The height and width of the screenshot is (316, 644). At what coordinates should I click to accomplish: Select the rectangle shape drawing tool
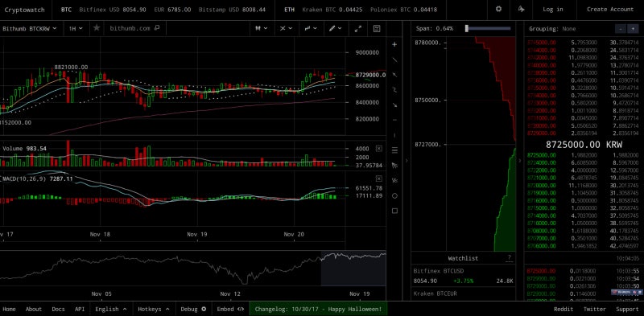(394, 211)
